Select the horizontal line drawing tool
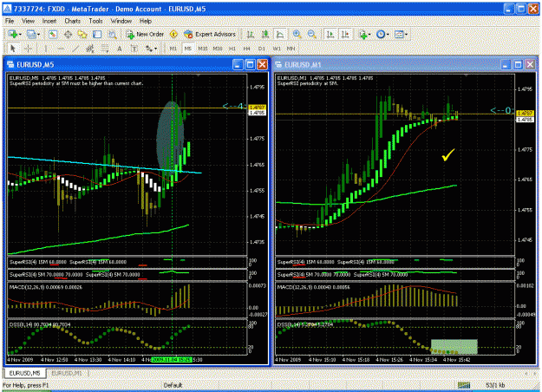Viewport: 542px width, 392px height. click(x=61, y=49)
